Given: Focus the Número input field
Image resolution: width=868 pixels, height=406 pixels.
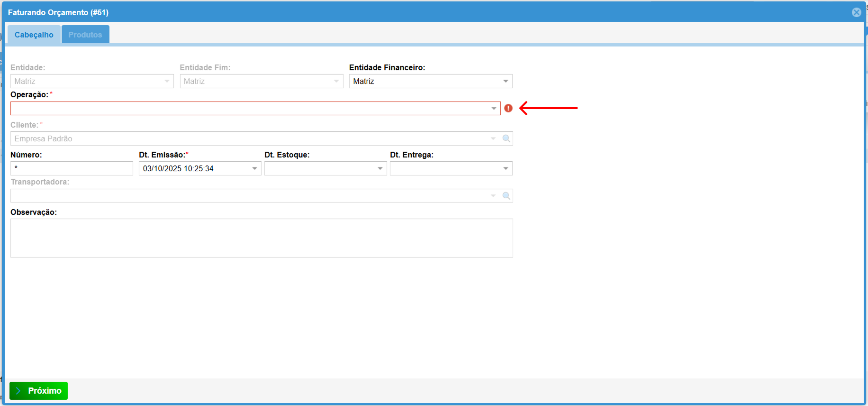Looking at the screenshot, I should pos(72,168).
